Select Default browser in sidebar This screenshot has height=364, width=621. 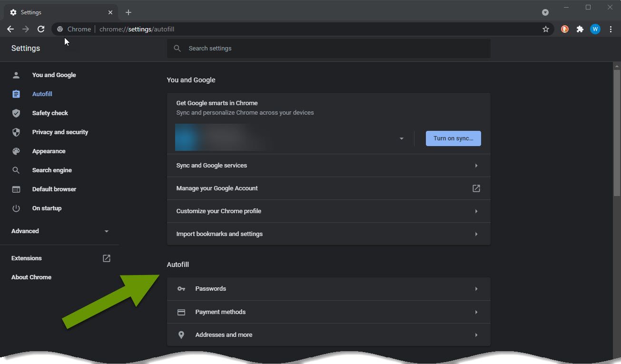(x=54, y=189)
